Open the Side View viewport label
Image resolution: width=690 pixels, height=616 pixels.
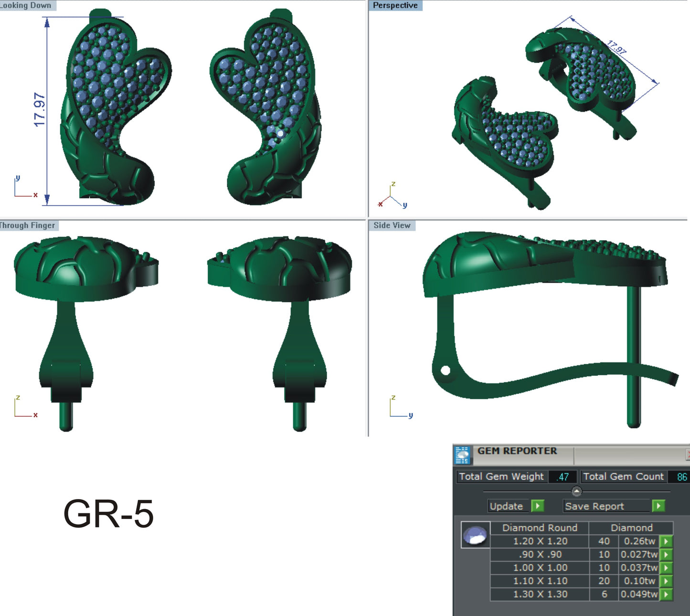point(392,225)
